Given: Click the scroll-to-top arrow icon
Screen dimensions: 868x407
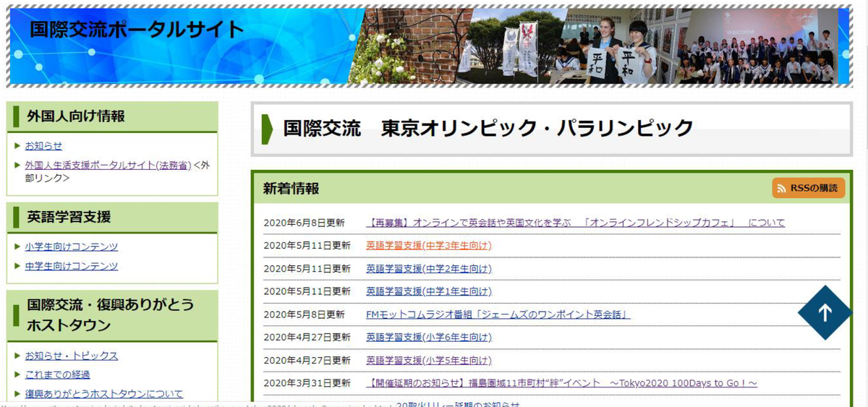Looking at the screenshot, I should pyautogui.click(x=825, y=312).
